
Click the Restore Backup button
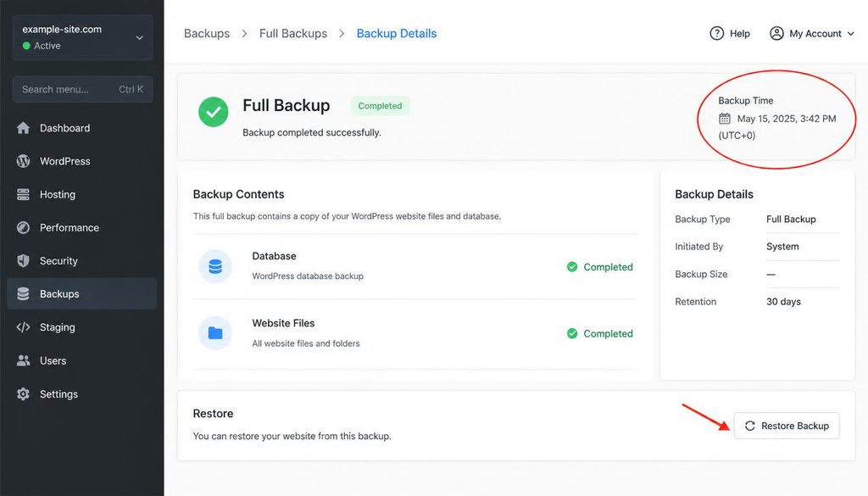pyautogui.click(x=787, y=426)
